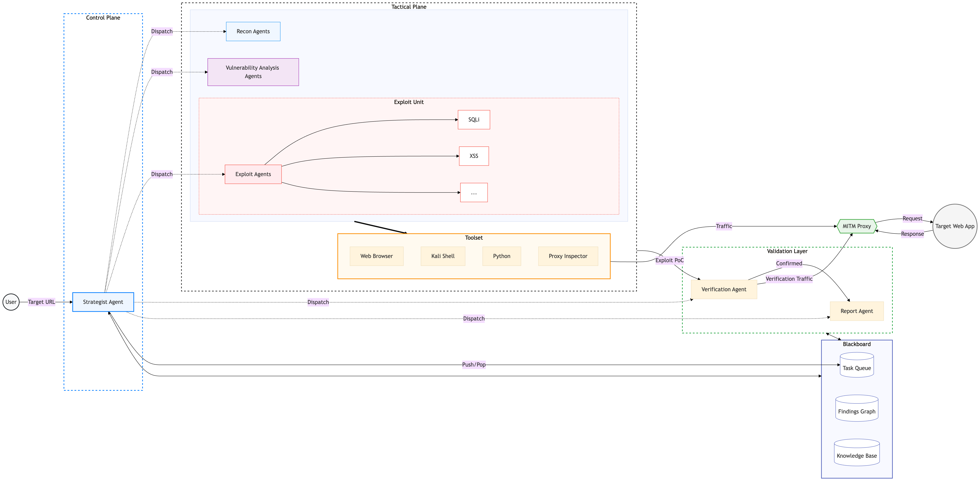Click the XSS node
The image size is (980, 481).
point(474,156)
